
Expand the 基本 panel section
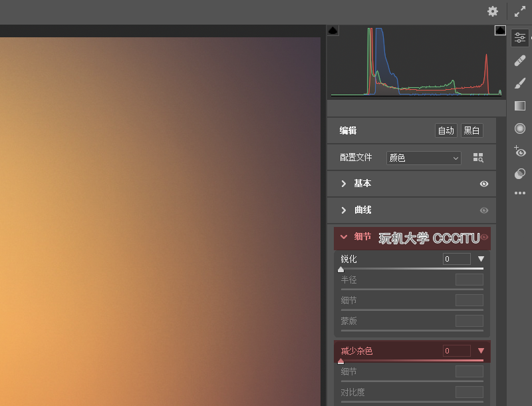344,184
